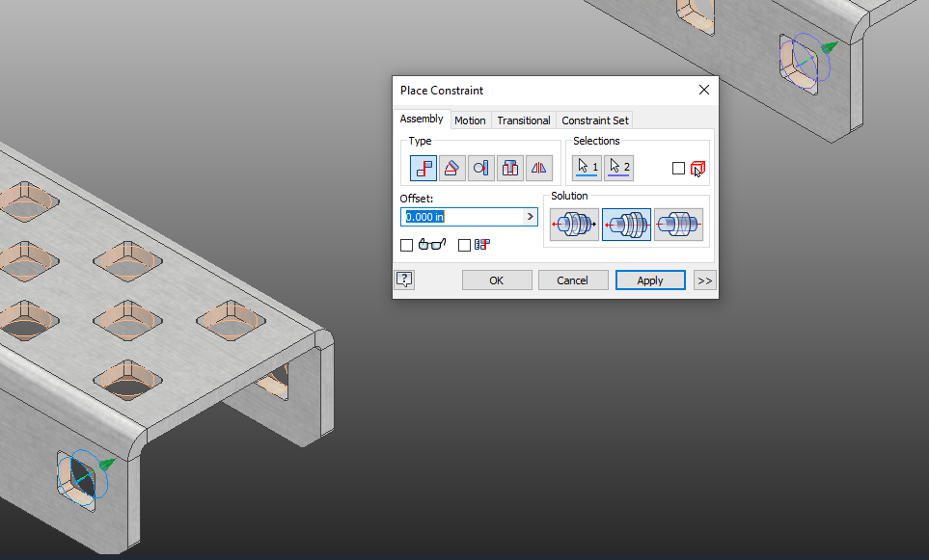Click the Apply button
The width and height of the screenshot is (929, 560).
pyautogui.click(x=650, y=280)
